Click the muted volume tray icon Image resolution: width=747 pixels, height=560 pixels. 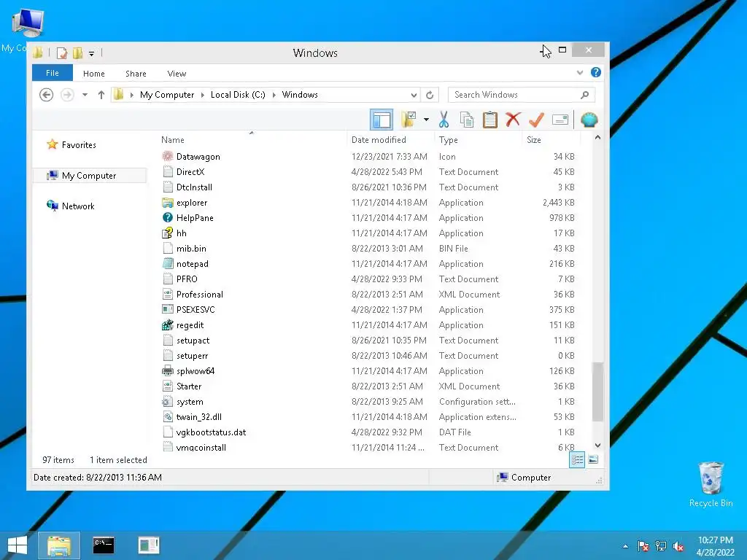point(678,546)
